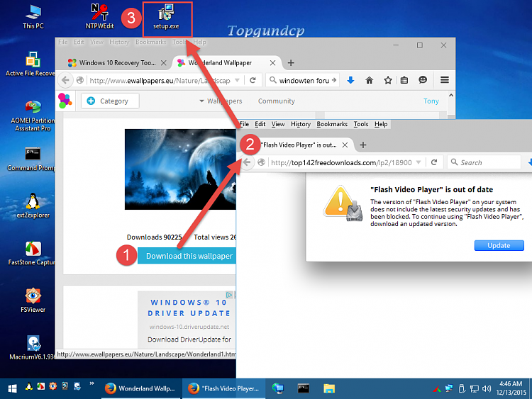Click the Downloads arrow in Wonderland window

[x=351, y=80]
